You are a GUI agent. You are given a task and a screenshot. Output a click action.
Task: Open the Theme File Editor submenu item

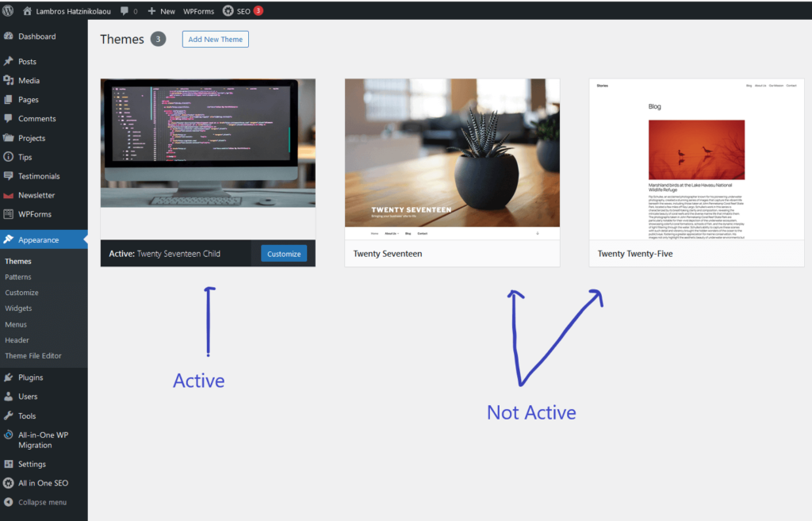(x=33, y=356)
